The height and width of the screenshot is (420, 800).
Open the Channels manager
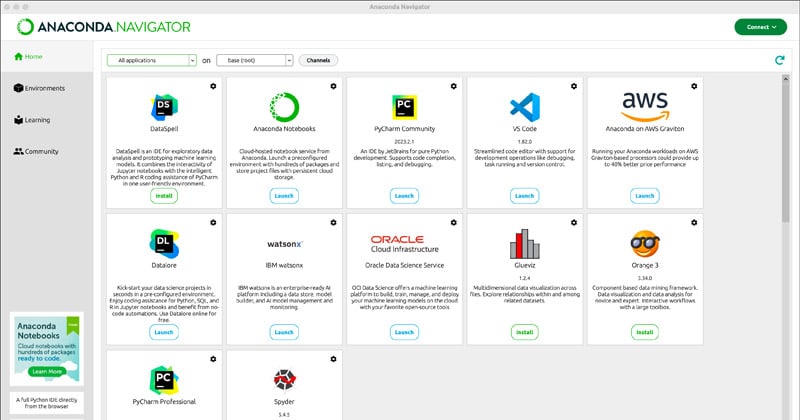318,60
